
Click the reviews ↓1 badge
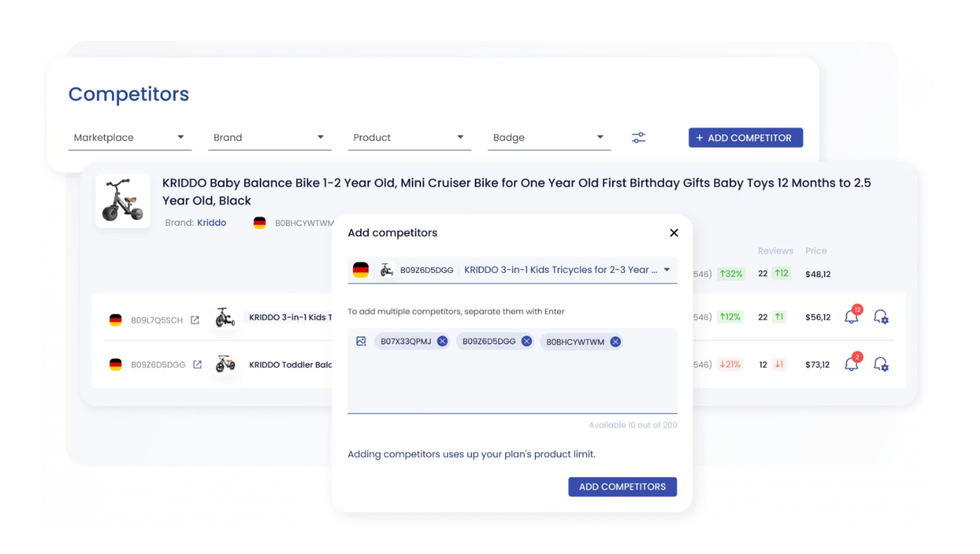click(779, 364)
